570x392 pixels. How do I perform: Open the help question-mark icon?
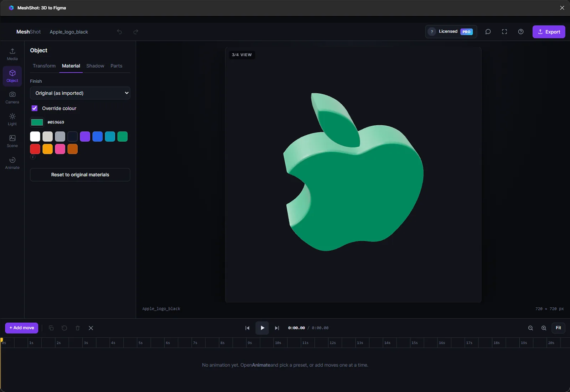point(521,32)
